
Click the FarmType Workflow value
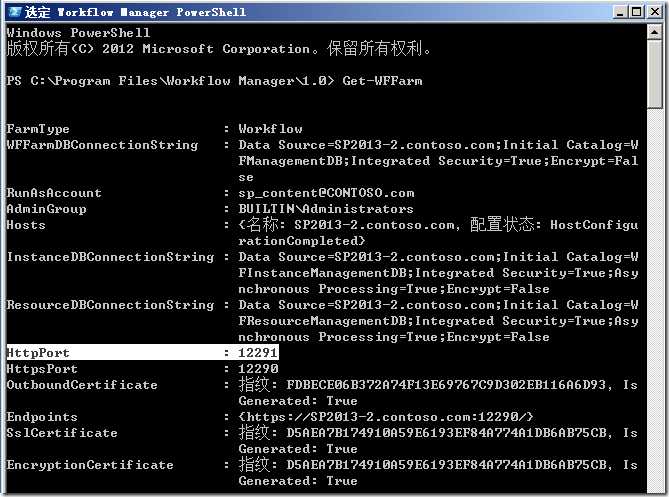pos(270,129)
